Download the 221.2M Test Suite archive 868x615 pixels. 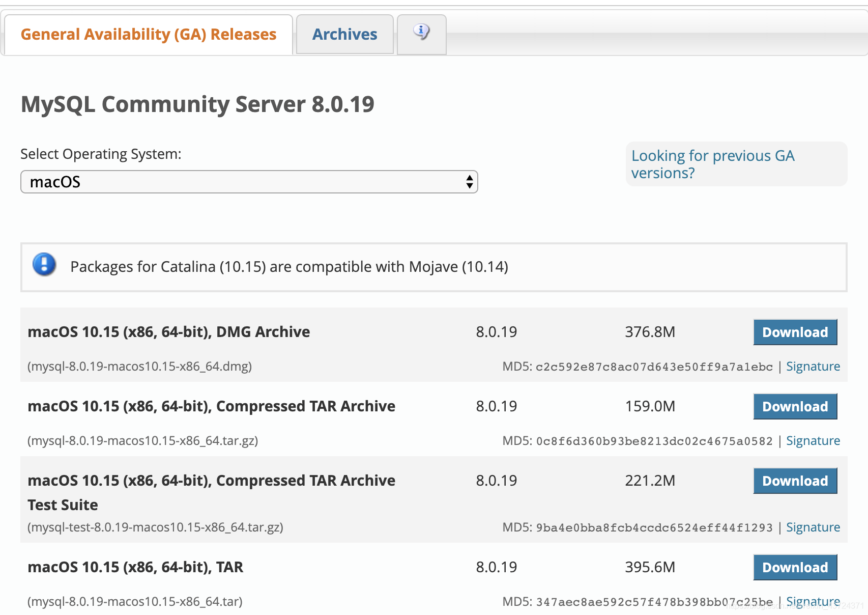795,481
